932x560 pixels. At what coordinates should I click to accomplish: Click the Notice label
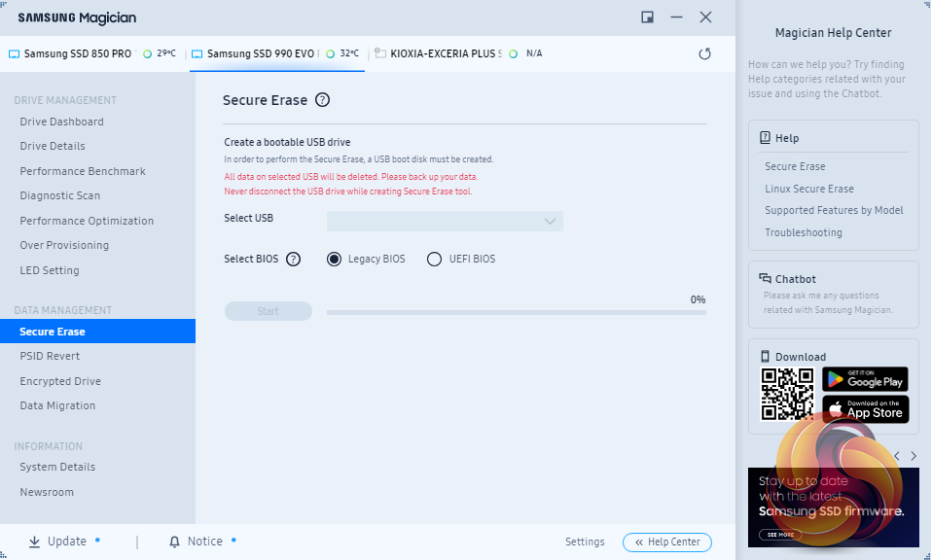(205, 542)
